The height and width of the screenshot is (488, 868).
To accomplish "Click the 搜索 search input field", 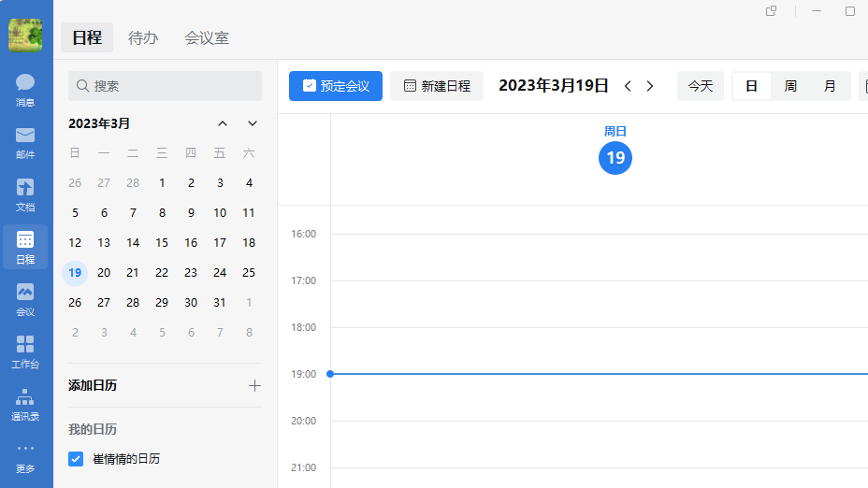I will point(166,86).
